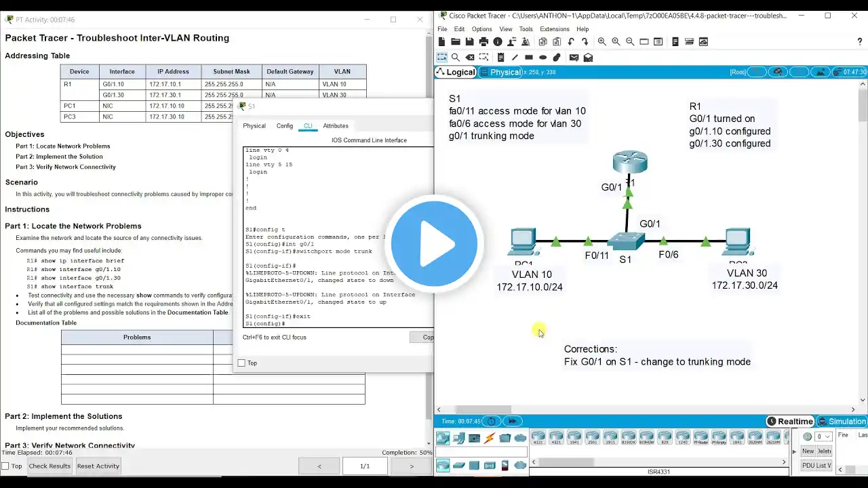868x488 pixels.
Task: Click the PDU List Window button
Action: (816, 466)
